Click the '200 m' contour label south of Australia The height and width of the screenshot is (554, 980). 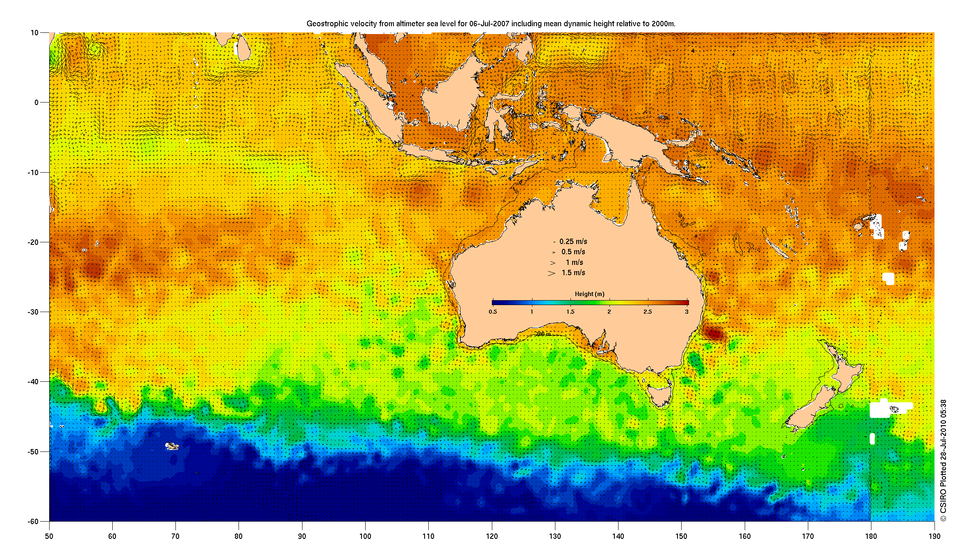tap(543, 334)
